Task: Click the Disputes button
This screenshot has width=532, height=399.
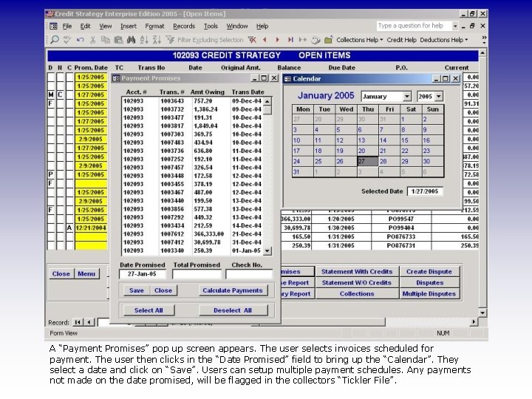Action: [429, 282]
